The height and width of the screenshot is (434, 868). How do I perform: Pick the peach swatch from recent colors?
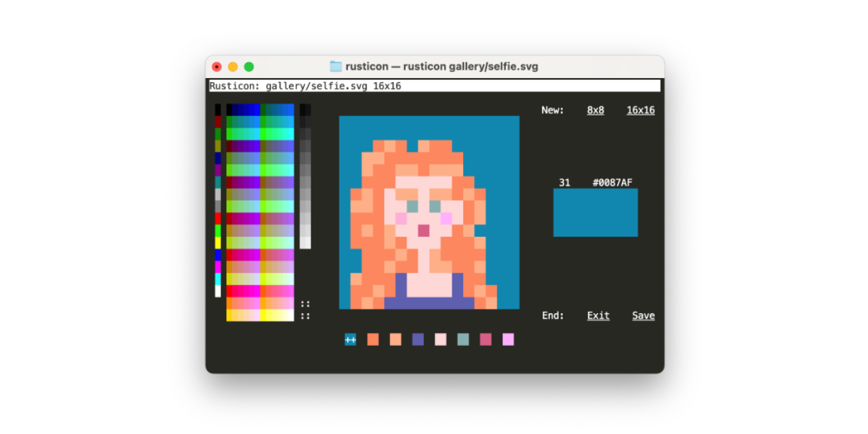395,339
